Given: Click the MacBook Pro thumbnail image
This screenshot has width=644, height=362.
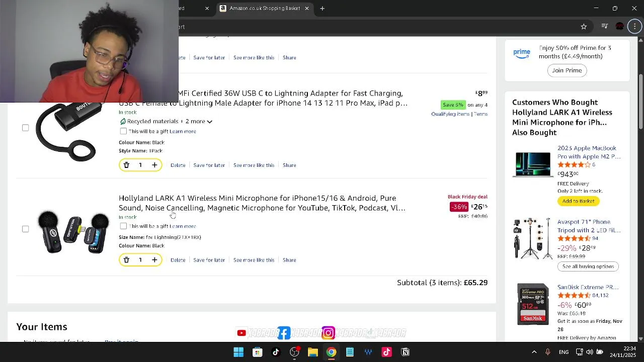Looking at the screenshot, I should tap(533, 164).
